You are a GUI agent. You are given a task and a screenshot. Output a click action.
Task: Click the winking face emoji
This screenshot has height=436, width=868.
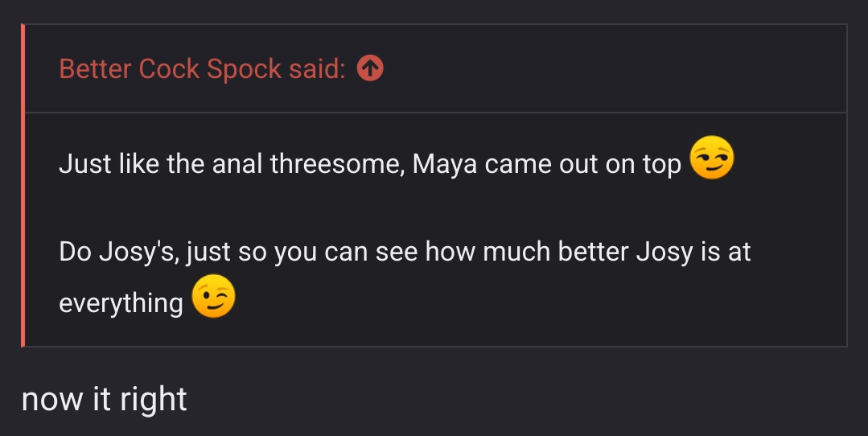[214, 298]
